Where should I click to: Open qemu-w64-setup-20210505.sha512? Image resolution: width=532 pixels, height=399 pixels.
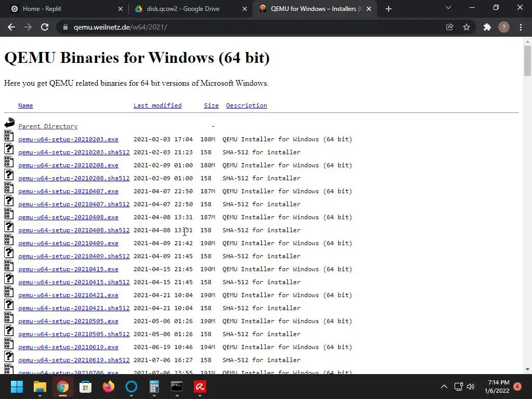(x=74, y=334)
